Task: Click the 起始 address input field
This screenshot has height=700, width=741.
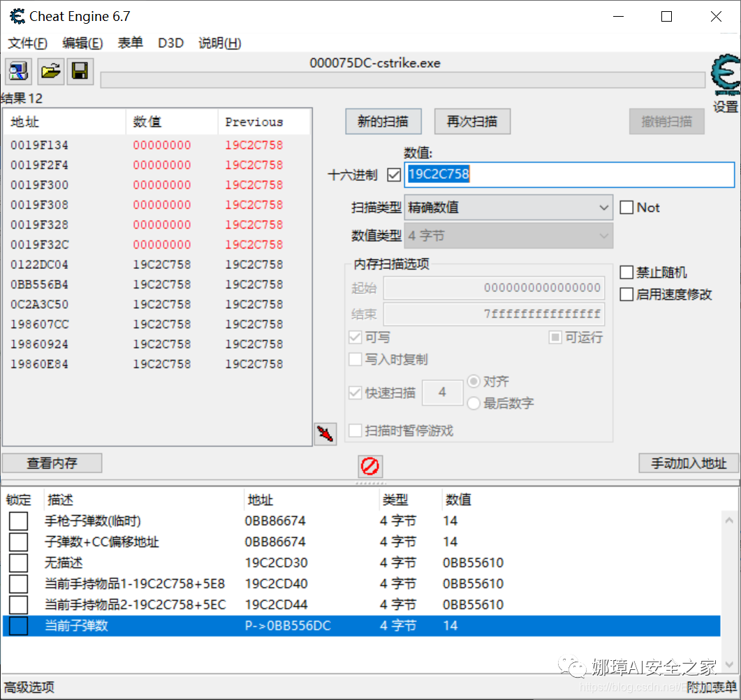Action: [x=494, y=288]
